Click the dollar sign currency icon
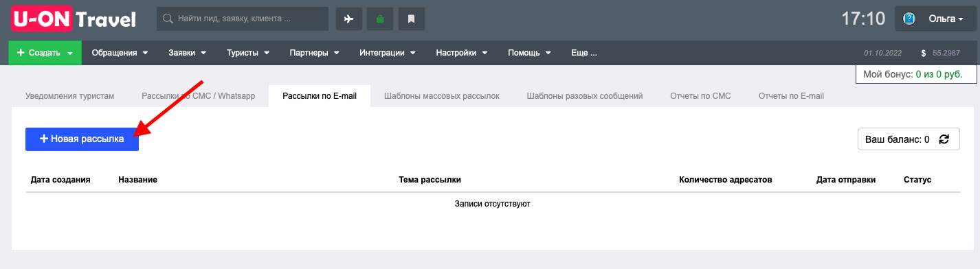980x269 pixels. coord(923,53)
